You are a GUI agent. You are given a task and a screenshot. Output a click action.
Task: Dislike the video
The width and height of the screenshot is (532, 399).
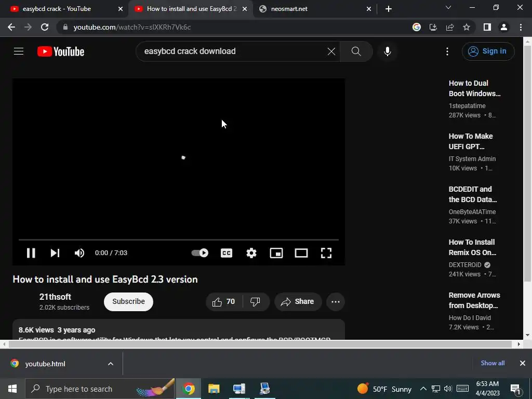pos(255,302)
